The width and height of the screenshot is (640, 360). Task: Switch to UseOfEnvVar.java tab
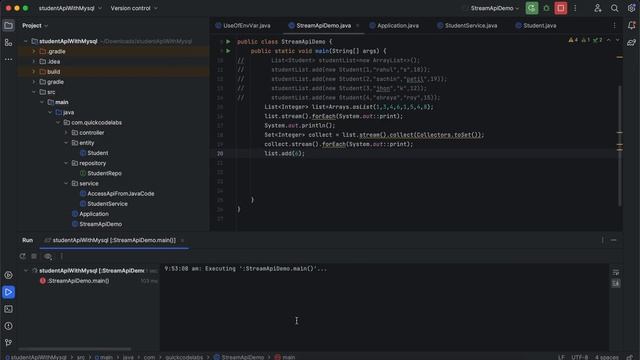tap(243, 26)
